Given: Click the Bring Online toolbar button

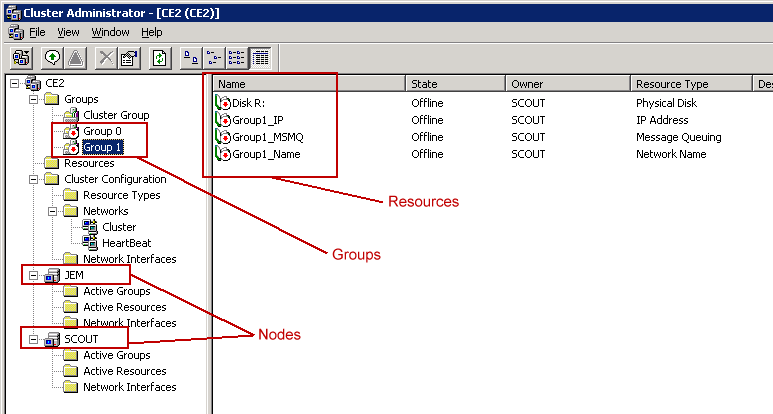Looking at the screenshot, I should coord(53,58).
